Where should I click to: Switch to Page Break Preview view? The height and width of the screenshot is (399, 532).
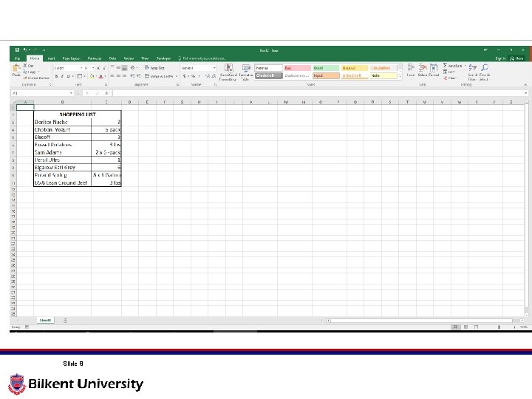477,327
